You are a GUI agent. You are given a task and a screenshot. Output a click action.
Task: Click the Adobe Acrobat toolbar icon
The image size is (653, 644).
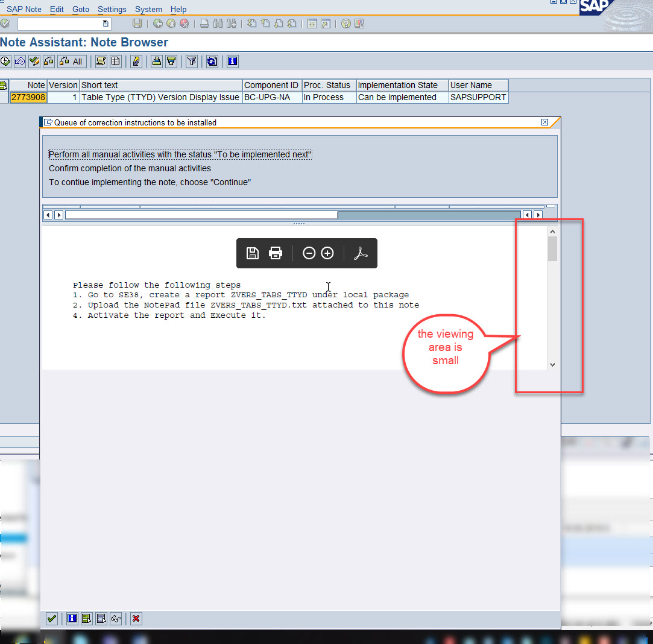pyautogui.click(x=361, y=253)
